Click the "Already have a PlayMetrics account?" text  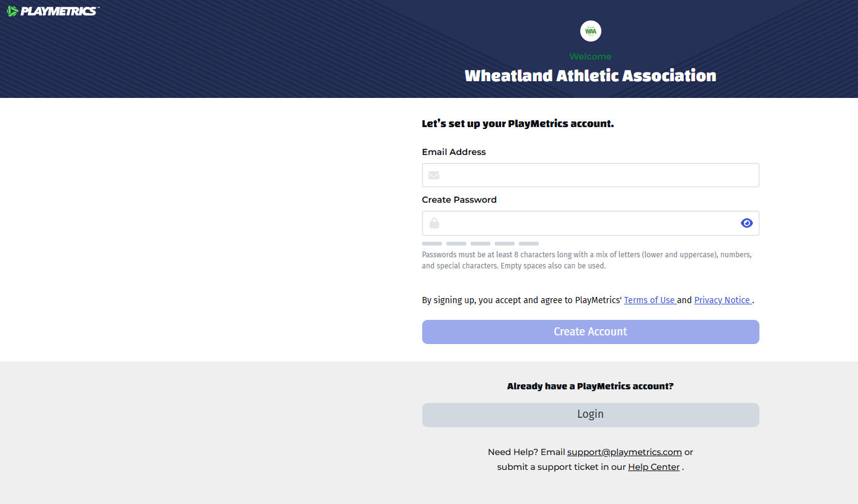(x=590, y=386)
